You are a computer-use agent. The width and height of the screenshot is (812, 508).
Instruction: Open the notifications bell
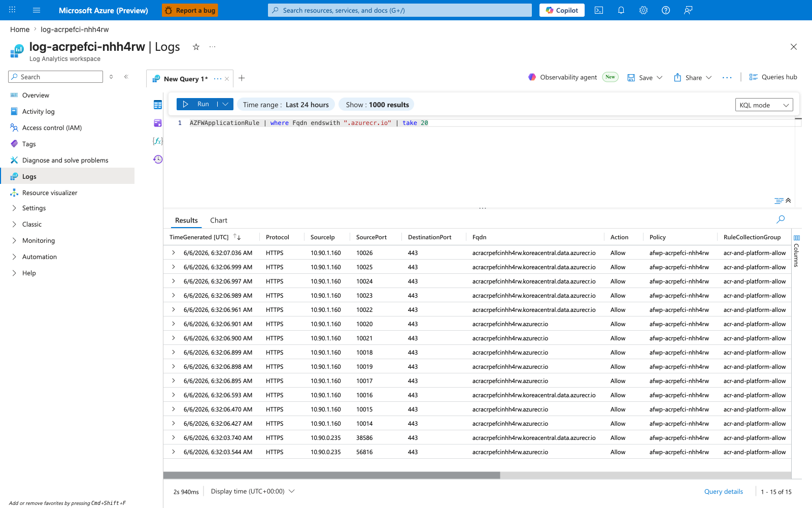point(621,10)
